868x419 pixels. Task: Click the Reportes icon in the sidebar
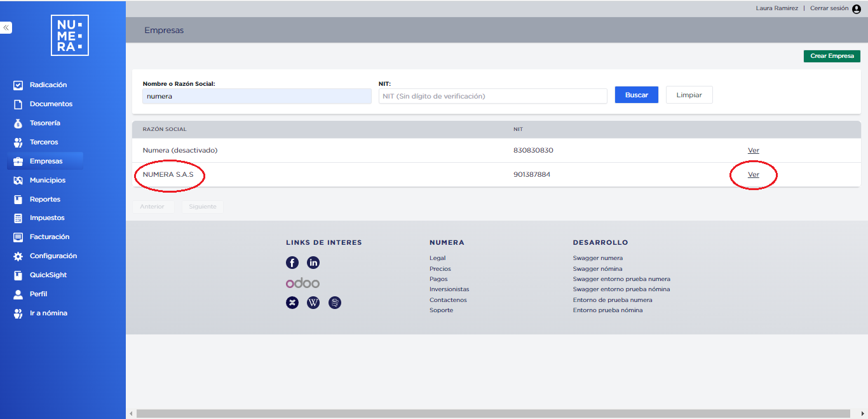tap(18, 200)
